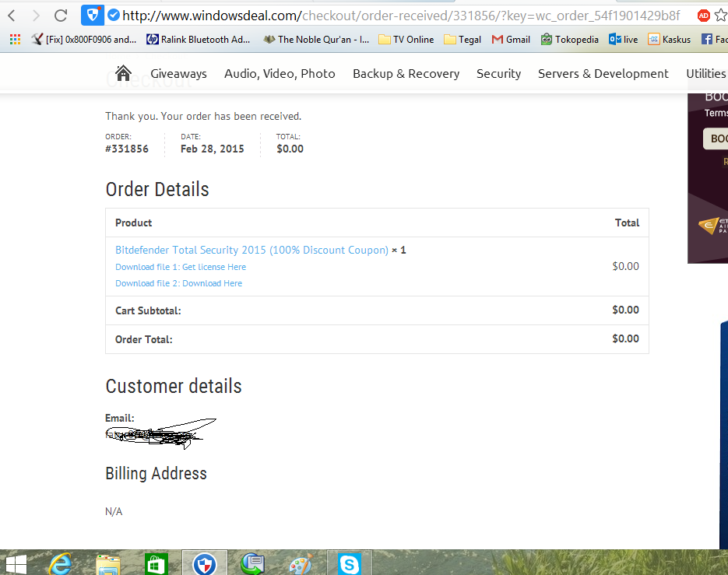Open the Giveaways menu item
Image resolution: width=728 pixels, height=575 pixels.
[x=179, y=74]
